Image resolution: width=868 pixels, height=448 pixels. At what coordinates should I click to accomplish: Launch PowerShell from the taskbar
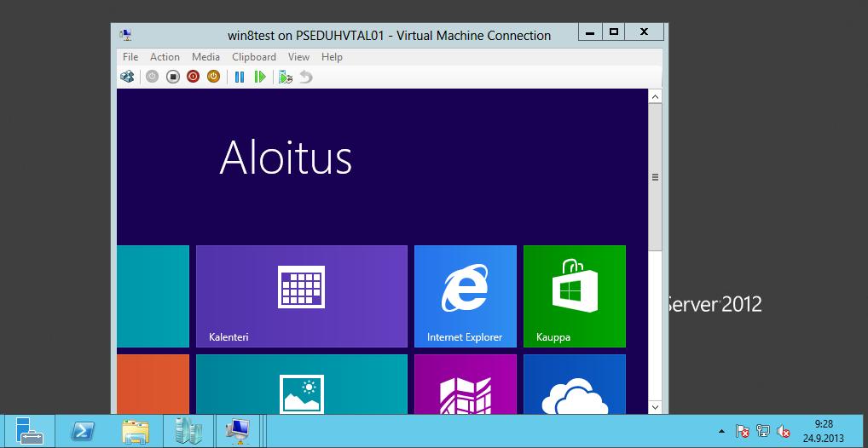coord(83,431)
